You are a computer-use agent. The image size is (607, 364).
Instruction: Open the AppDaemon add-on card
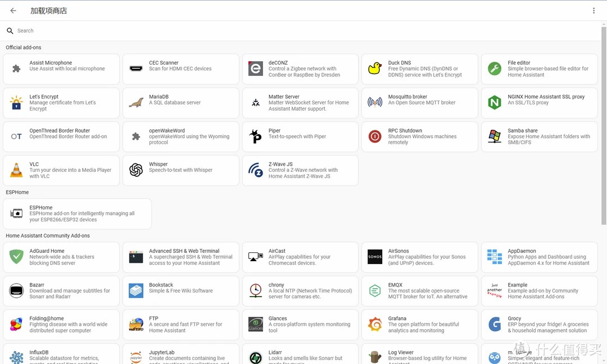pos(539,257)
